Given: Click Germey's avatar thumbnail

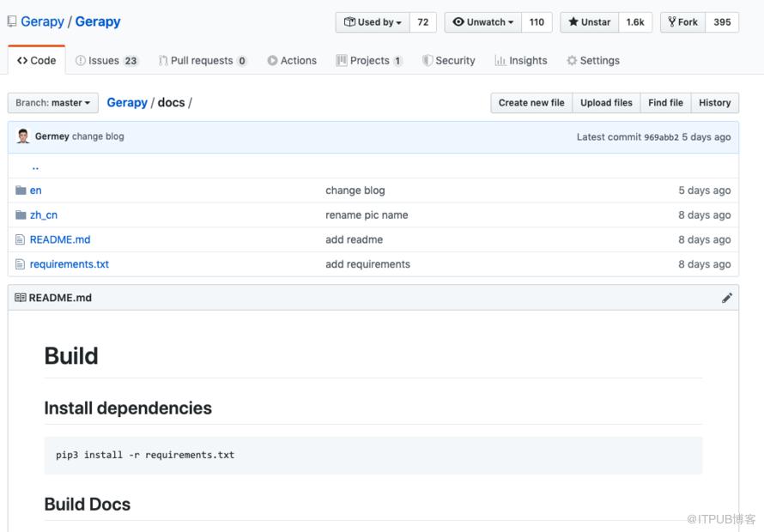Looking at the screenshot, I should pos(23,136).
